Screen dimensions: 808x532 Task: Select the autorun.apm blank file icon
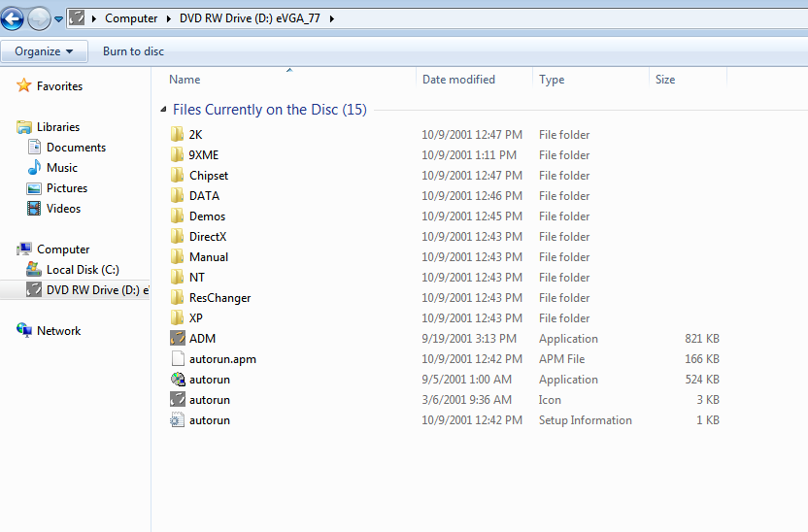pyautogui.click(x=178, y=358)
